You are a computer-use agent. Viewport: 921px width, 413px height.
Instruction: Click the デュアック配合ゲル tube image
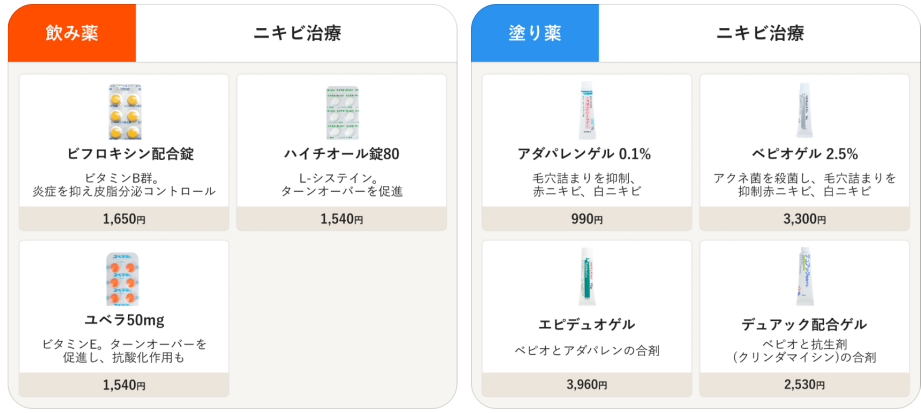[804, 277]
